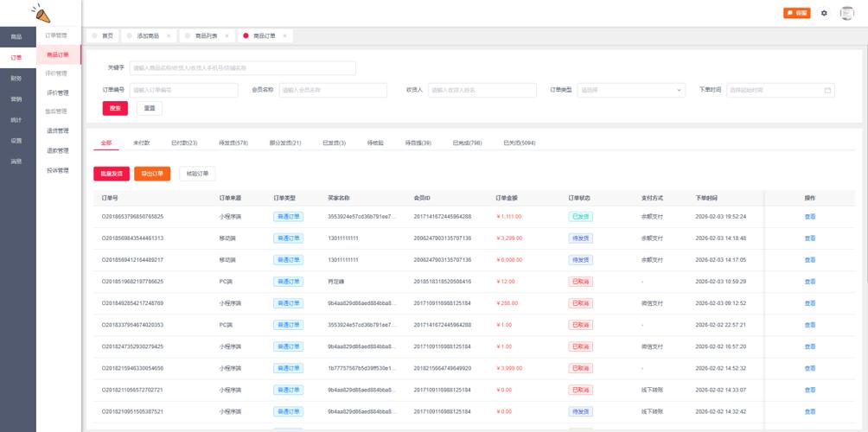Screen dimensions: 868x432
Task: Close the 添加商品 page tab
Action: (169, 36)
